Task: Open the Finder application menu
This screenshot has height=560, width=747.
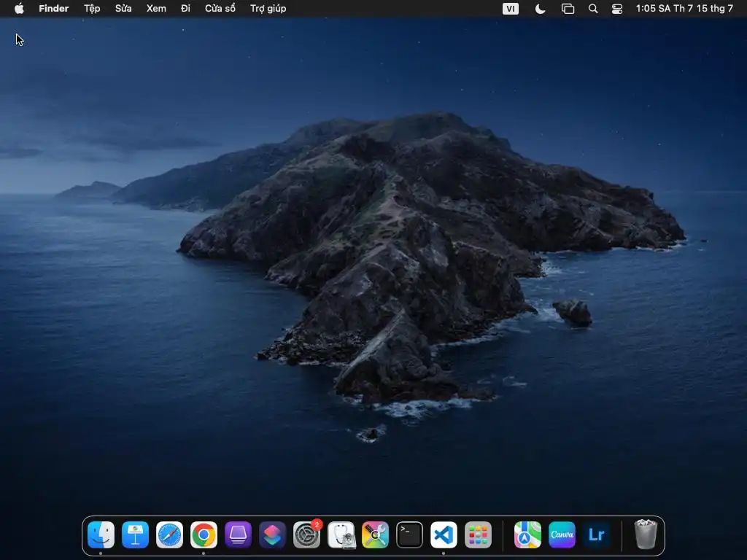Action: click(x=54, y=9)
